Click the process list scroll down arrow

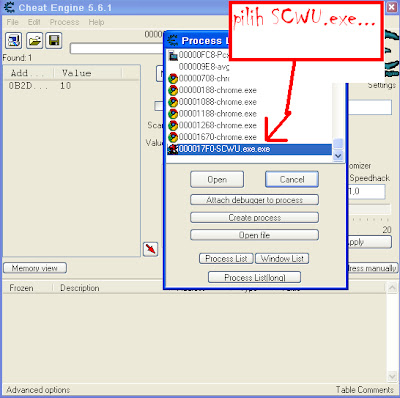coord(338,156)
